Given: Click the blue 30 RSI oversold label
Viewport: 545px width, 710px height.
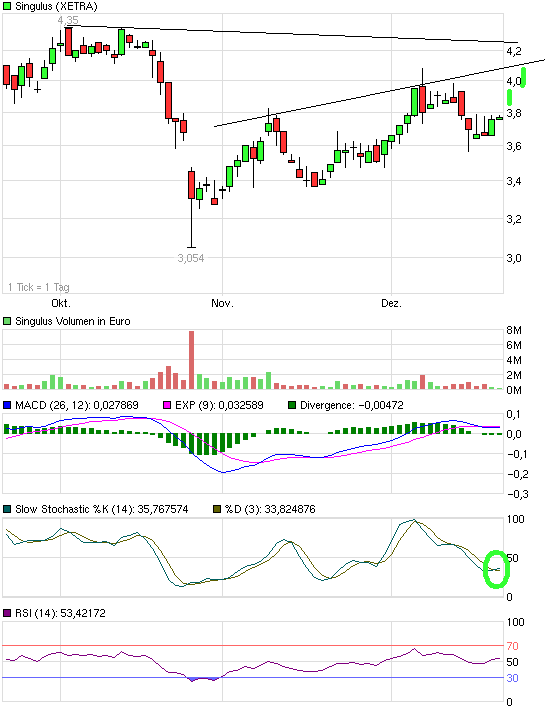Looking at the screenshot, I should point(512,678).
